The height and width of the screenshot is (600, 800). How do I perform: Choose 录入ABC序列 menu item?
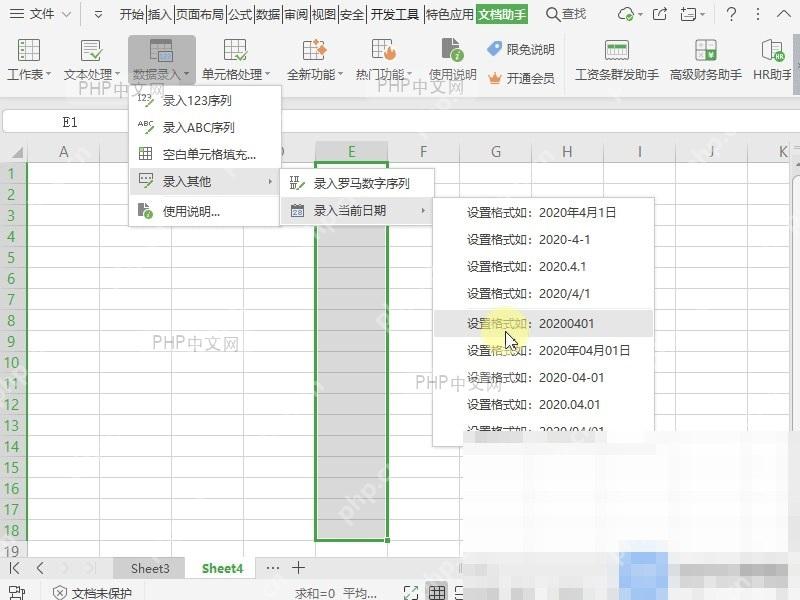(205, 127)
